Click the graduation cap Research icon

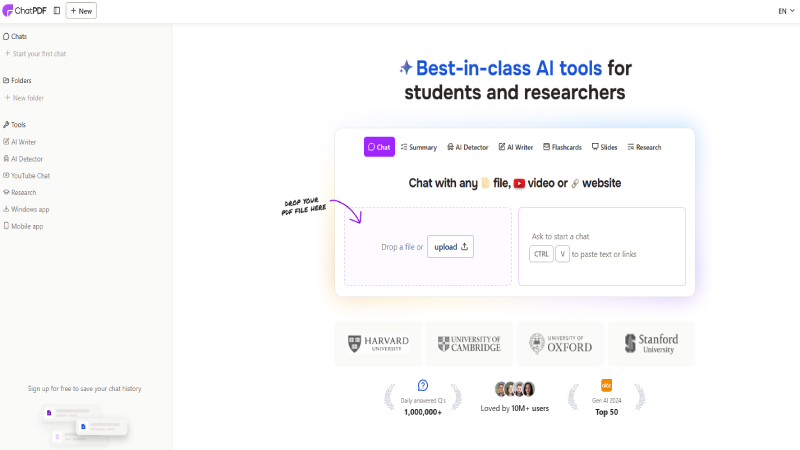(x=6, y=192)
